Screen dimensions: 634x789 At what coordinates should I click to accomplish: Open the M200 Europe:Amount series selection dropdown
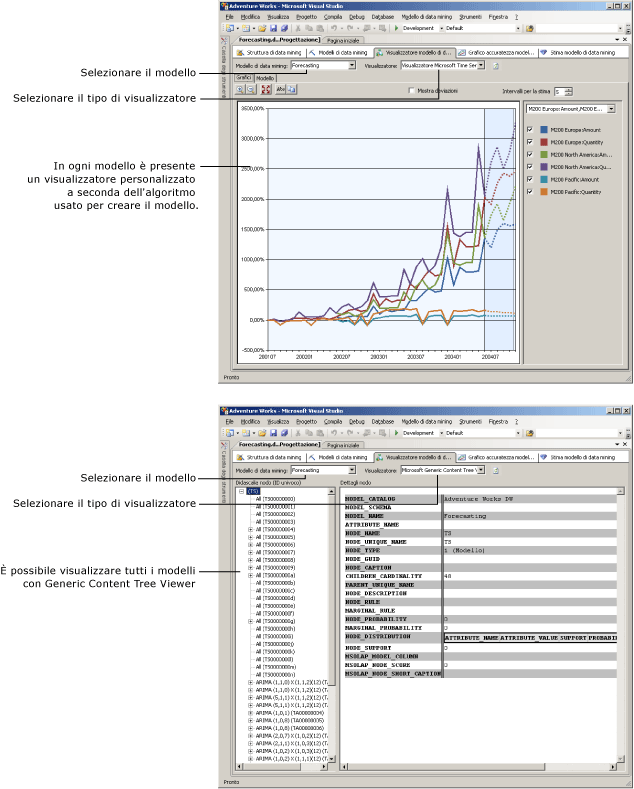coord(611,109)
